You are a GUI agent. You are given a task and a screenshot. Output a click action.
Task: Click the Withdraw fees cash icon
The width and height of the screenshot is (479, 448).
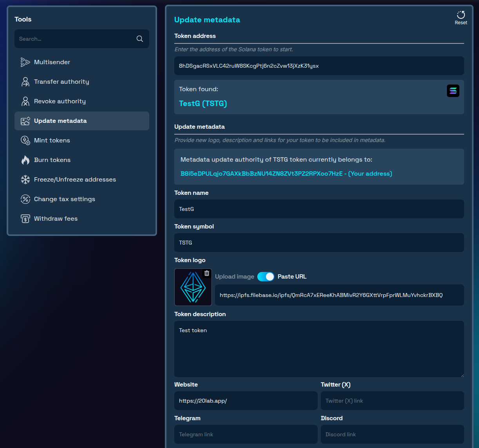[25, 219]
